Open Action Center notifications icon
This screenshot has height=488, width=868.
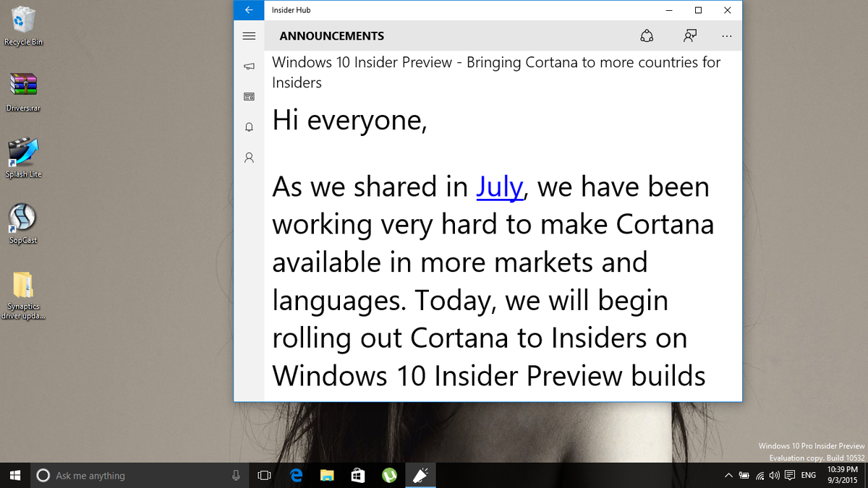790,475
